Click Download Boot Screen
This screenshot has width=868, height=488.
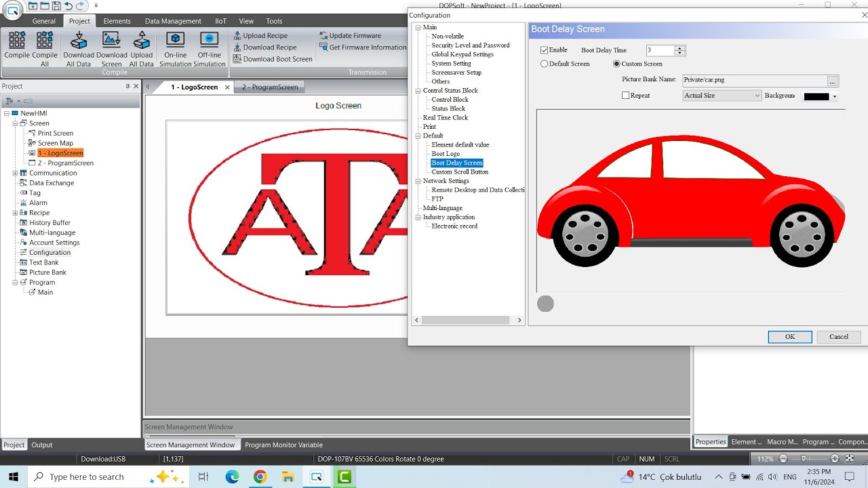[273, 59]
